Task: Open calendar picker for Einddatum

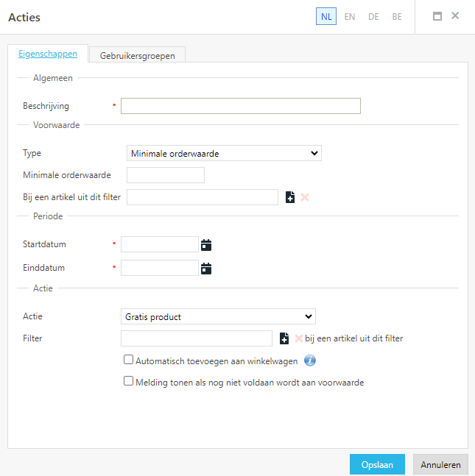Action: 206,269
